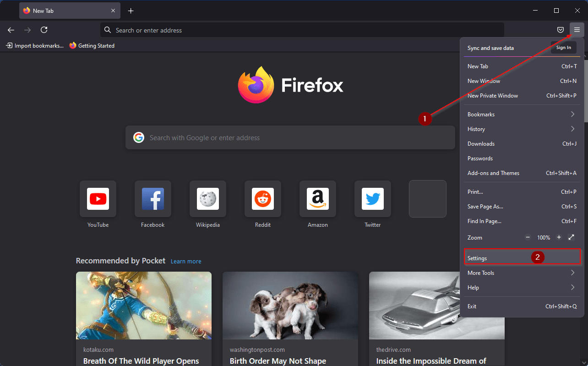
Task: Open the Wikipedia shortcut
Action: 207,199
